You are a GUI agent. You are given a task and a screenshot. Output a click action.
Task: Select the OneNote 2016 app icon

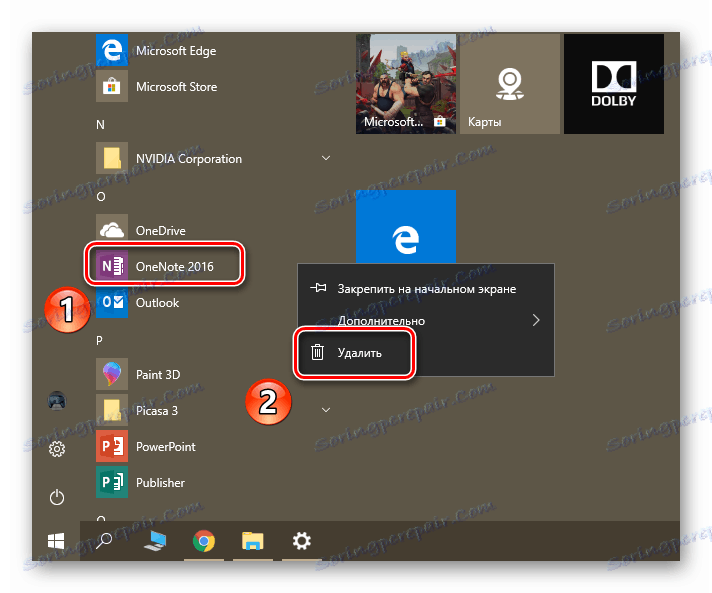pos(112,266)
